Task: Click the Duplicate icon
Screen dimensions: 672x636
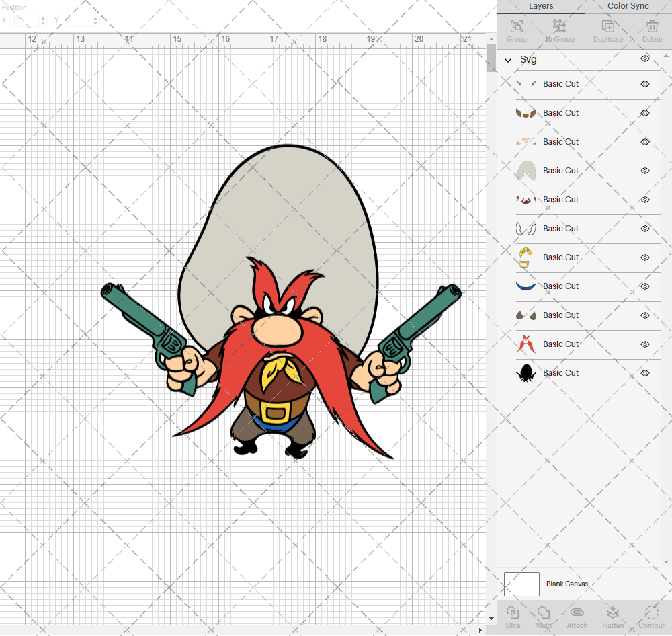Action: click(607, 27)
